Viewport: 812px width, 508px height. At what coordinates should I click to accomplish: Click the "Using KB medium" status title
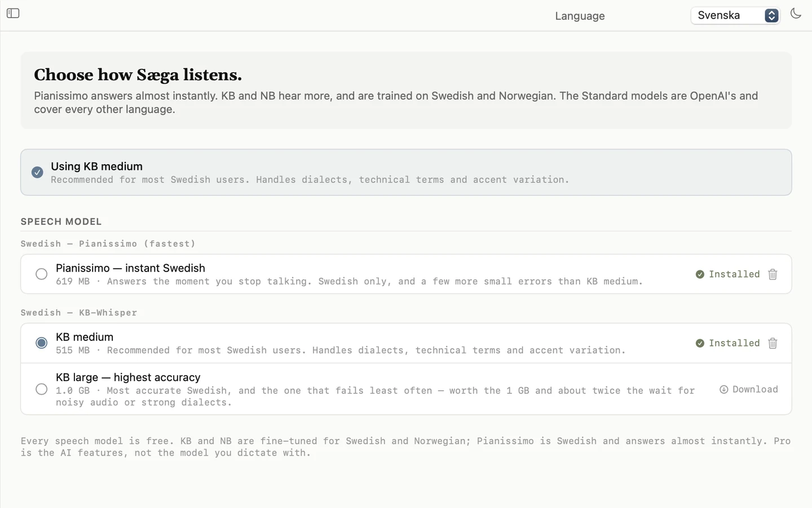(96, 167)
